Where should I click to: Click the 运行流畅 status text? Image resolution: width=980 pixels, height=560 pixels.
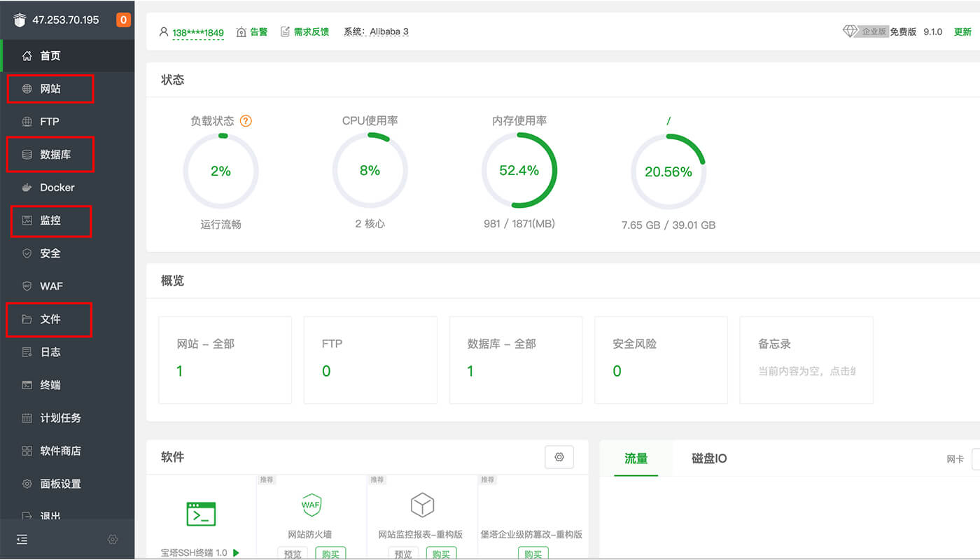pyautogui.click(x=220, y=225)
